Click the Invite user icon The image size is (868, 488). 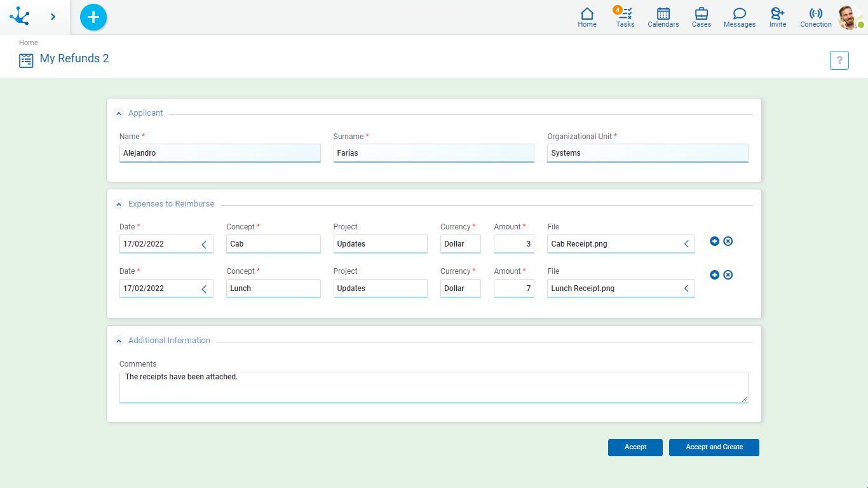click(777, 17)
